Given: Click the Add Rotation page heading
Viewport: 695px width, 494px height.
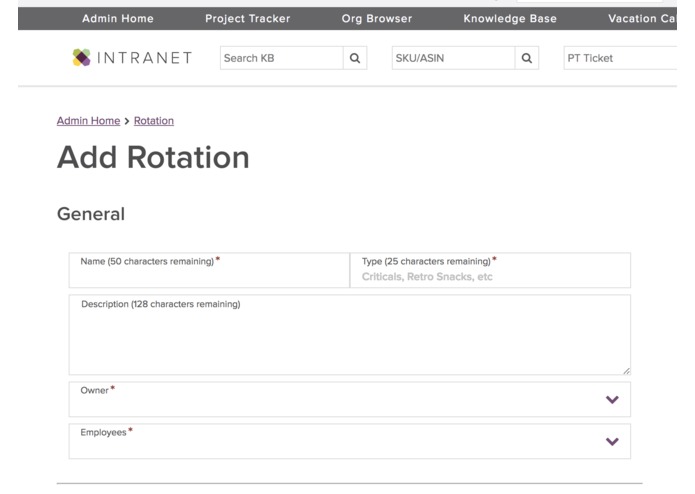Looking at the screenshot, I should (x=153, y=157).
